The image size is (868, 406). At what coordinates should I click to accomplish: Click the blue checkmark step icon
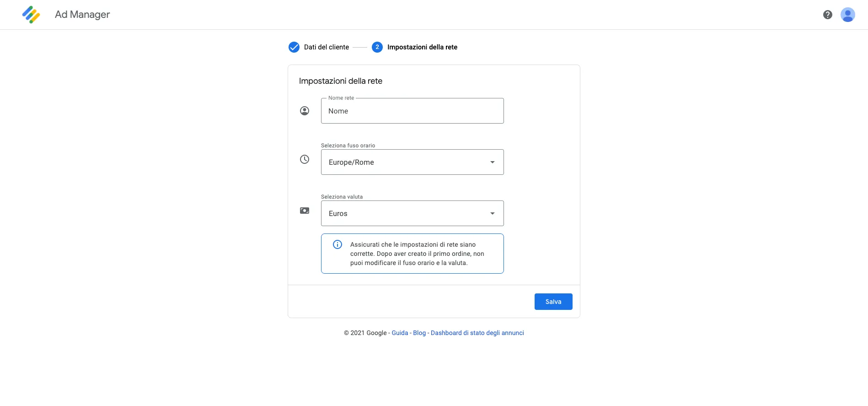pyautogui.click(x=294, y=47)
